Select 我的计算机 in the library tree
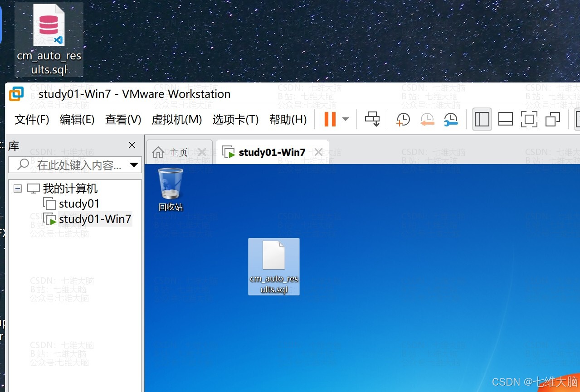This screenshot has height=392, width=580. coord(70,189)
